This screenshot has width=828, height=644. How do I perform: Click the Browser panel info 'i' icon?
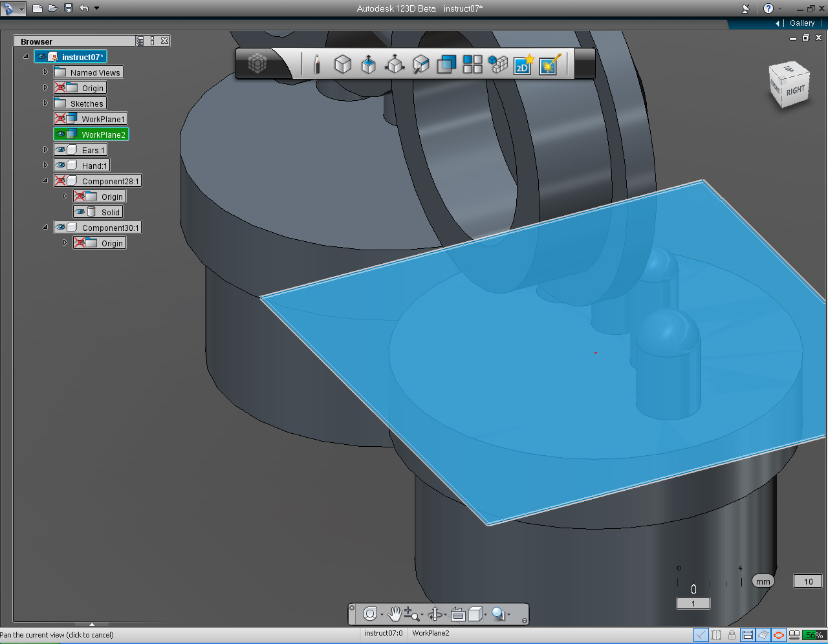153,41
